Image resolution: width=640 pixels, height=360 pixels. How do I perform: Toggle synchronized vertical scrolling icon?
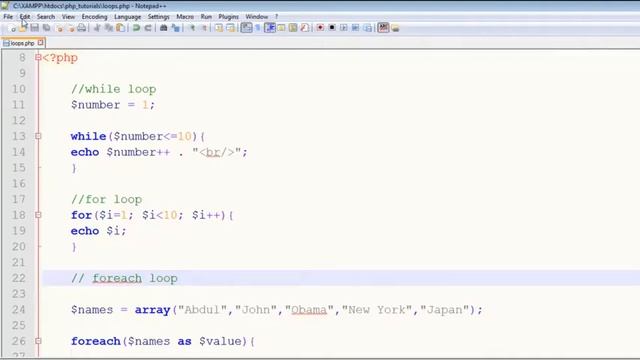point(219,28)
